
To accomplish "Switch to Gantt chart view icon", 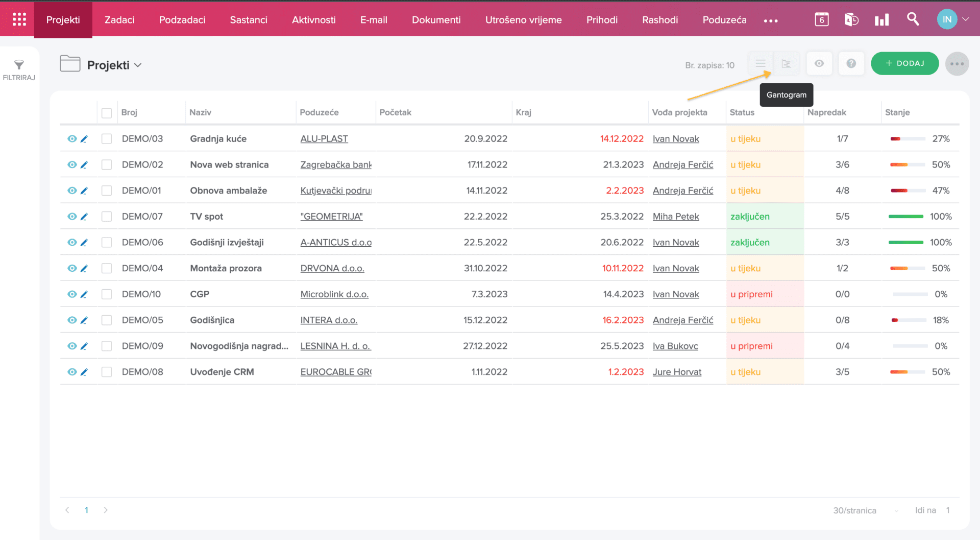I will click(x=786, y=64).
